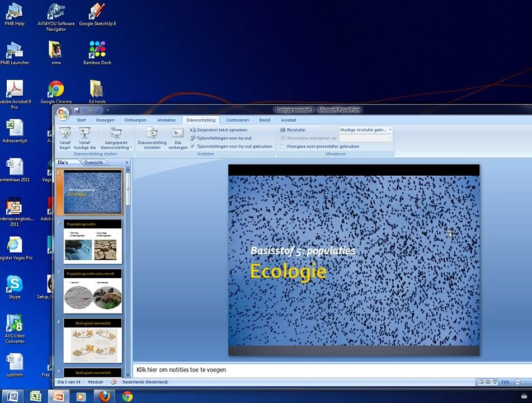
Task: Open Chrome from the taskbar
Action: point(127,396)
